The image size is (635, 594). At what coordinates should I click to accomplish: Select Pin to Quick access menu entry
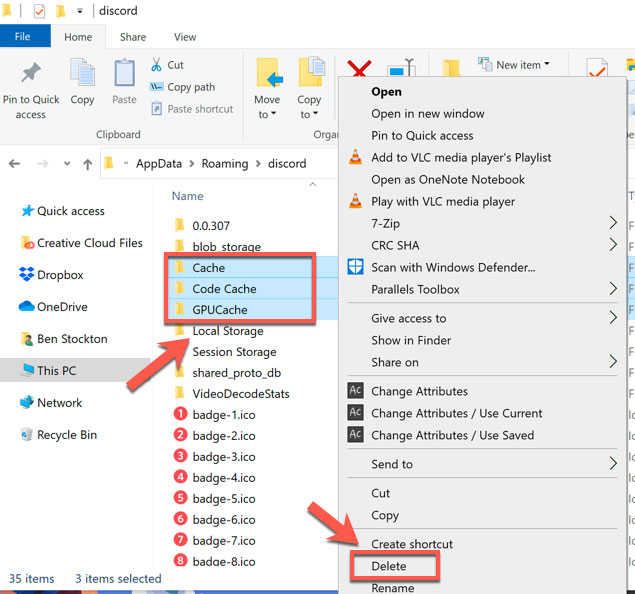[x=422, y=136]
